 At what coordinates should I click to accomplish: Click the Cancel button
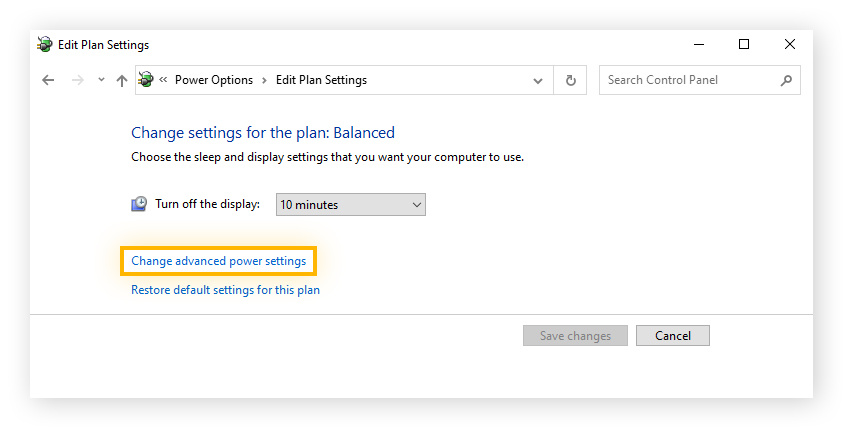pyautogui.click(x=672, y=336)
